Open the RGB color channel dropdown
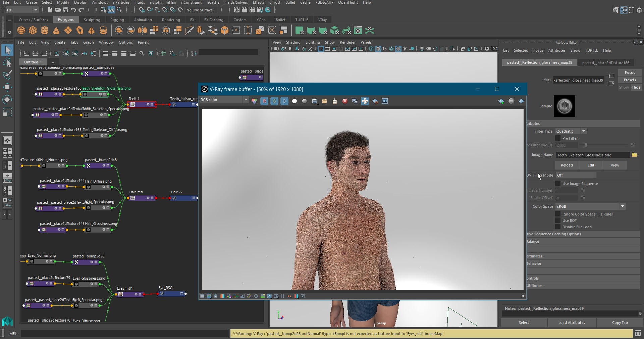Viewport: 644px width, 339px height. coord(224,100)
